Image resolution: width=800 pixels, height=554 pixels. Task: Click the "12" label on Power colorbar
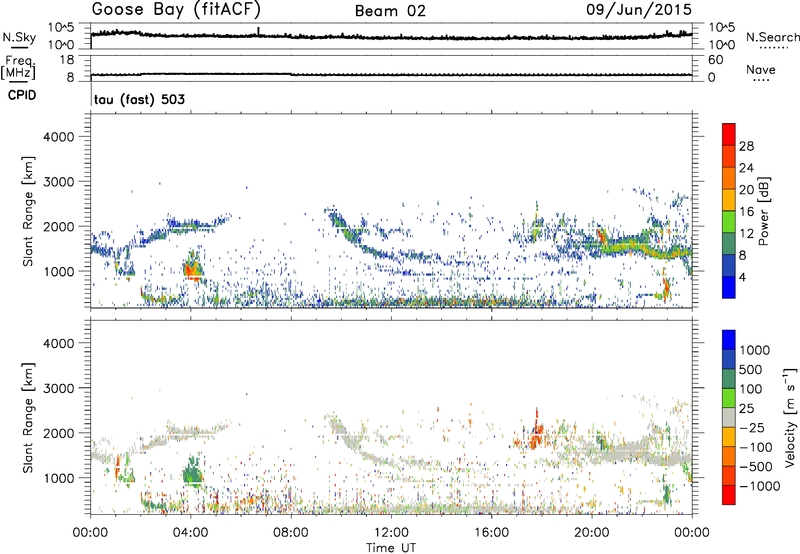[746, 234]
